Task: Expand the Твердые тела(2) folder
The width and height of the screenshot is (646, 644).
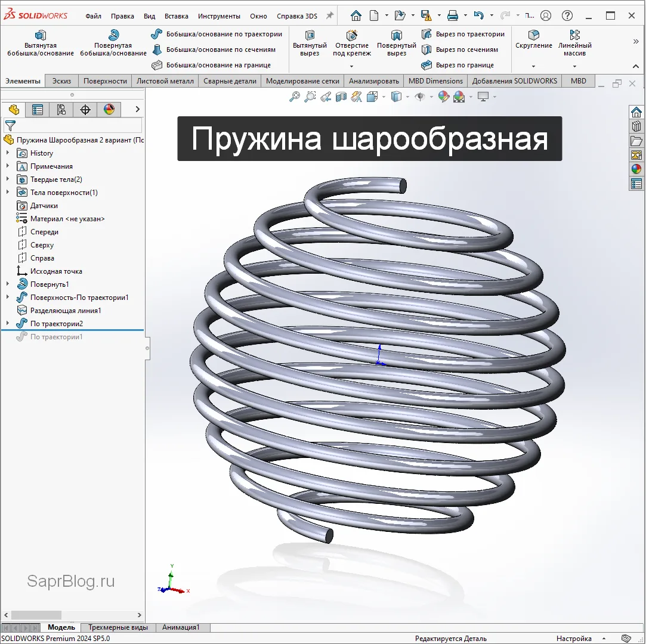Action: click(x=8, y=179)
